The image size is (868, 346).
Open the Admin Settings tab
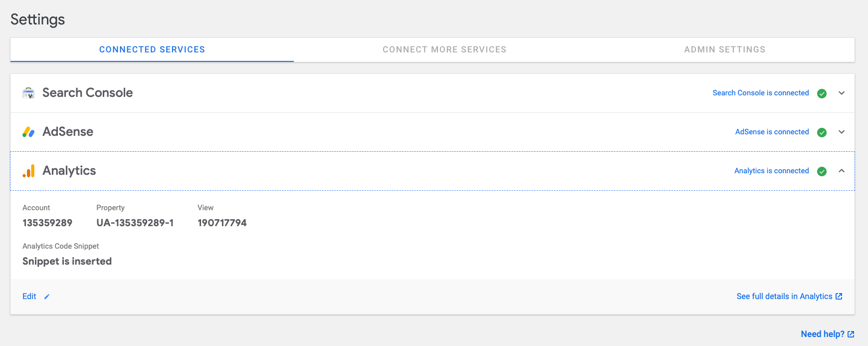(x=724, y=49)
